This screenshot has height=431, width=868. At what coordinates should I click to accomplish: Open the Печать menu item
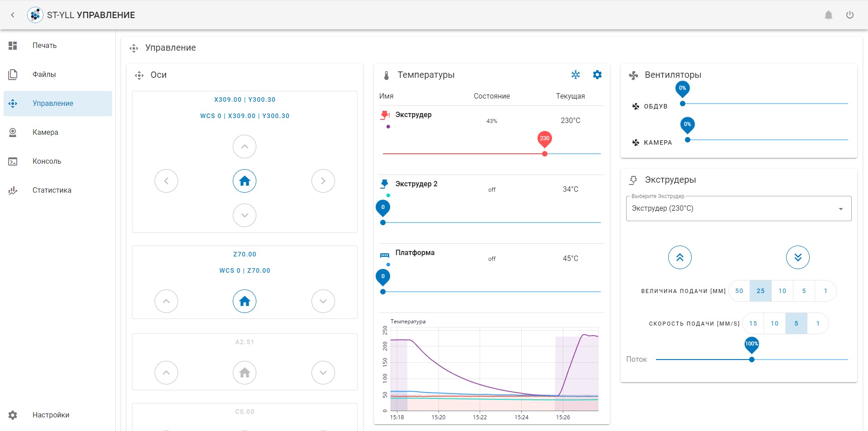58,45
